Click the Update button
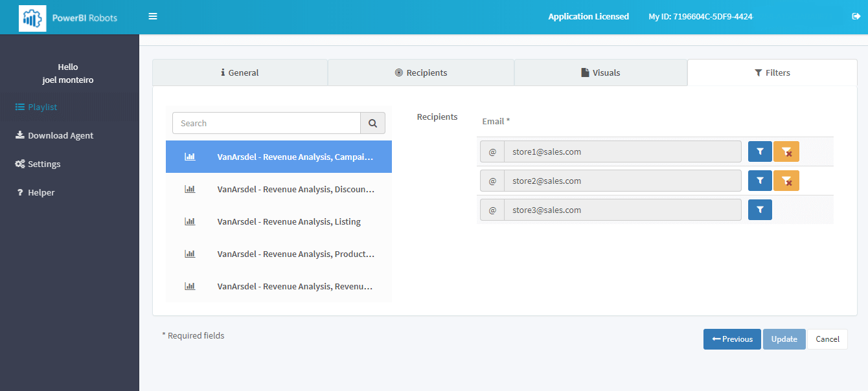 pos(784,339)
